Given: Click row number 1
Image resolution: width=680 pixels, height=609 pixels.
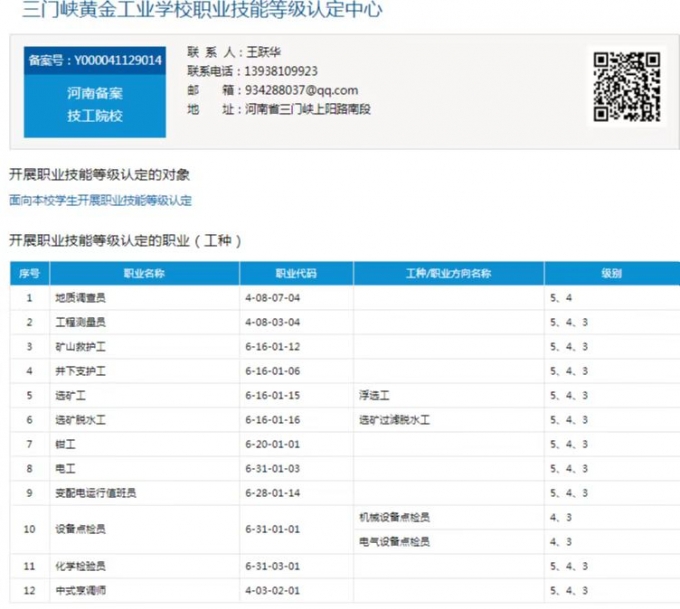Looking at the screenshot, I should [29, 298].
